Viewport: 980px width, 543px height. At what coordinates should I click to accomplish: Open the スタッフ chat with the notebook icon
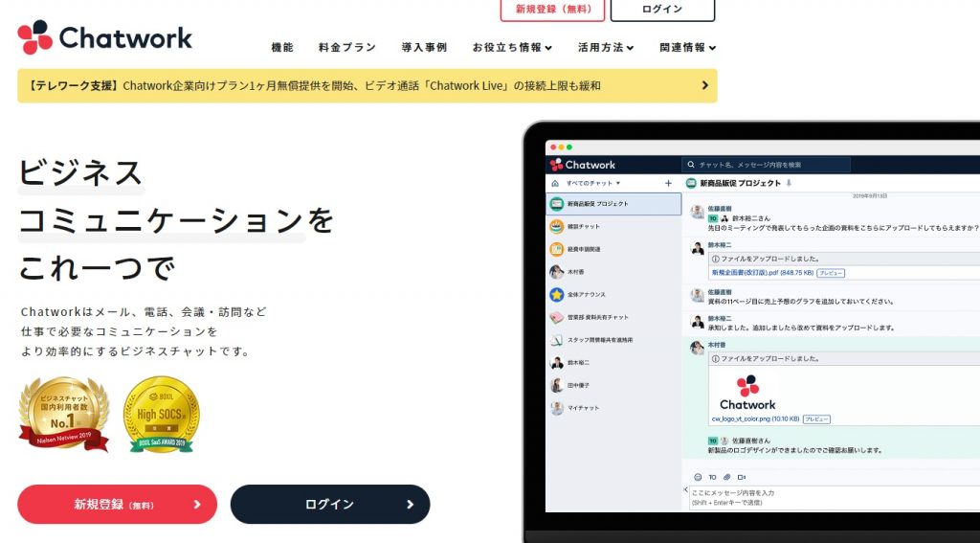click(x=613, y=340)
